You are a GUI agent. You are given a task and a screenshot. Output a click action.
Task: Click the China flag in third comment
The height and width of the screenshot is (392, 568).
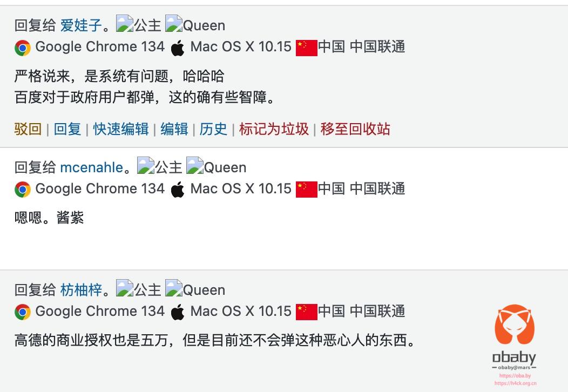click(x=306, y=312)
